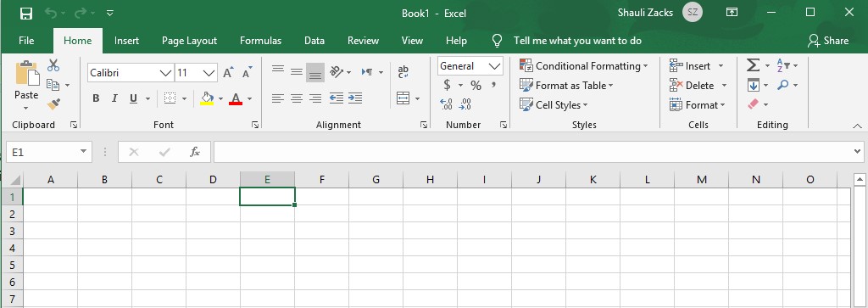Open the font size 11 dropdown

pos(209,73)
